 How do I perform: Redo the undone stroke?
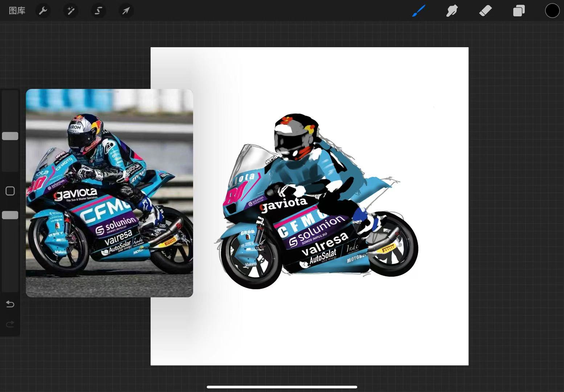[10, 324]
